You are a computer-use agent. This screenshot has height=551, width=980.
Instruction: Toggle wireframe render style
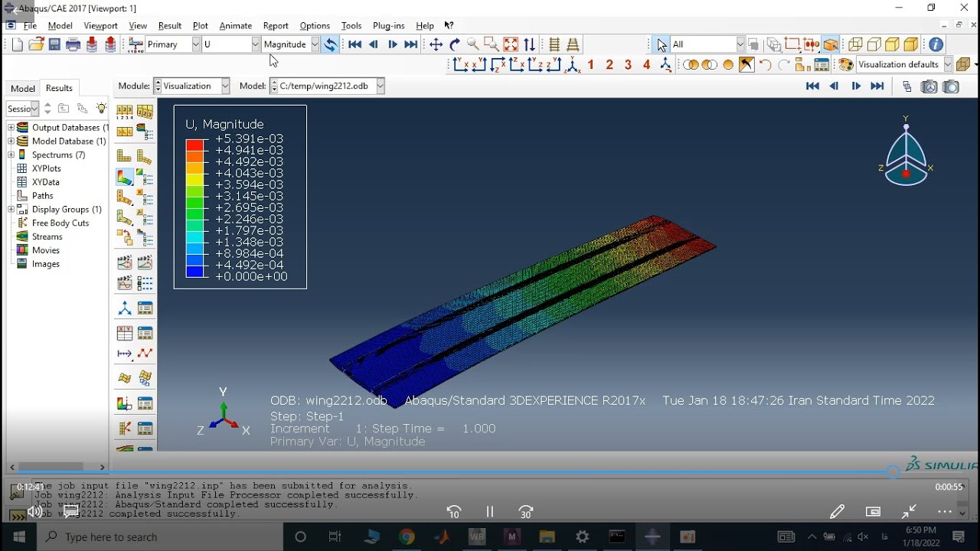855,44
